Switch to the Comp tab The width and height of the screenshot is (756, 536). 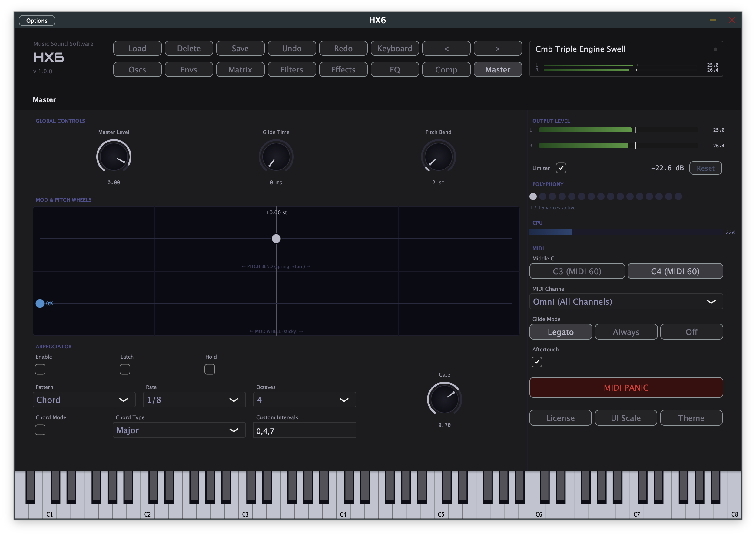point(446,70)
